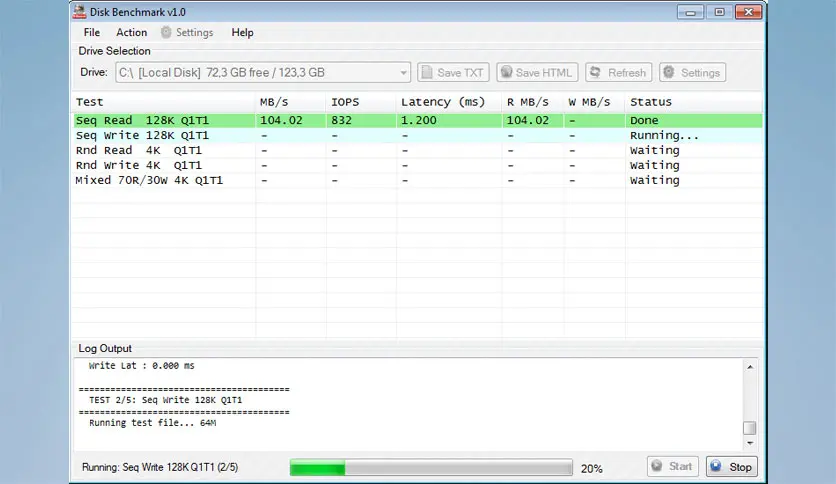Click the Refresh button

(x=618, y=72)
